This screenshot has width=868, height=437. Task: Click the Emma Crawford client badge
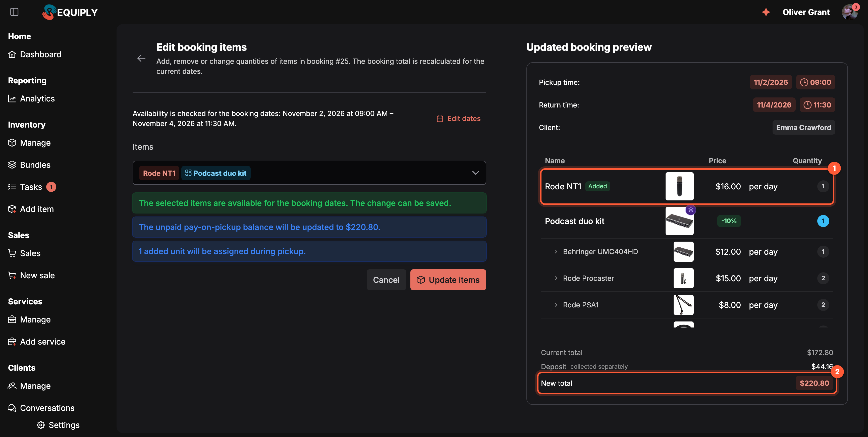[803, 127]
